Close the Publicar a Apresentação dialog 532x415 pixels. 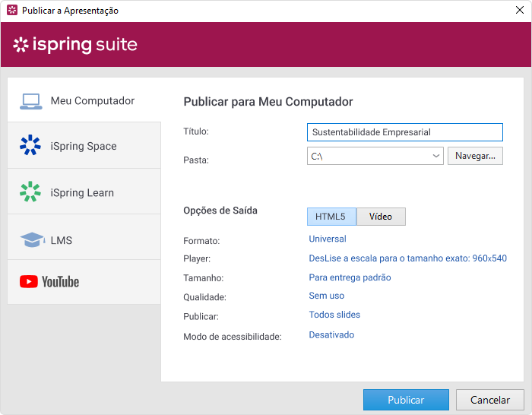tap(519, 10)
